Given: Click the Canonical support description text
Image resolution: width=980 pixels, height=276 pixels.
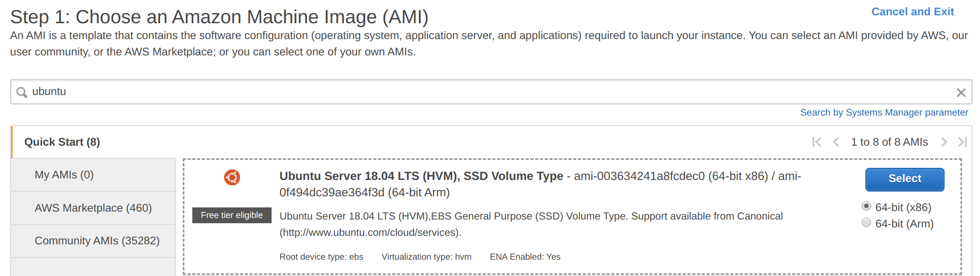Looking at the screenshot, I should tap(531, 224).
